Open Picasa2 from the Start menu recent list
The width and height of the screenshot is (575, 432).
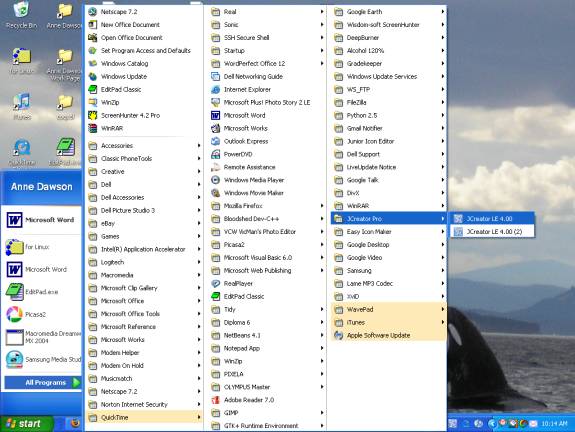pyautogui.click(x=41, y=314)
